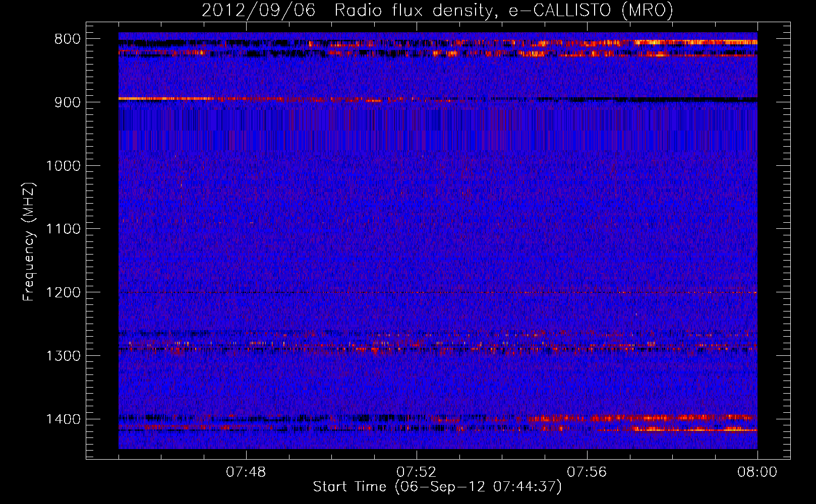Click the 1000 frequency tick label
Image resolution: width=816 pixels, height=504 pixels.
coord(64,166)
